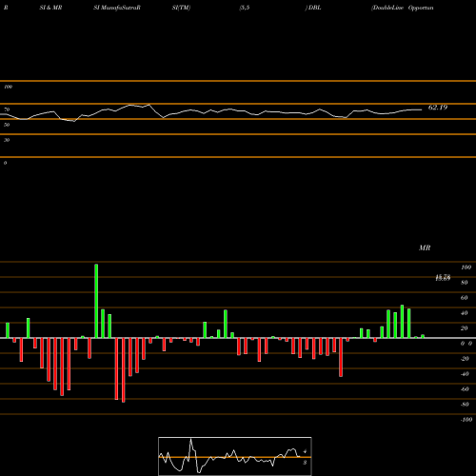The image size is (476, 476).
Task: Click the tallest green MR histogram bar
Action: (x=96, y=301)
